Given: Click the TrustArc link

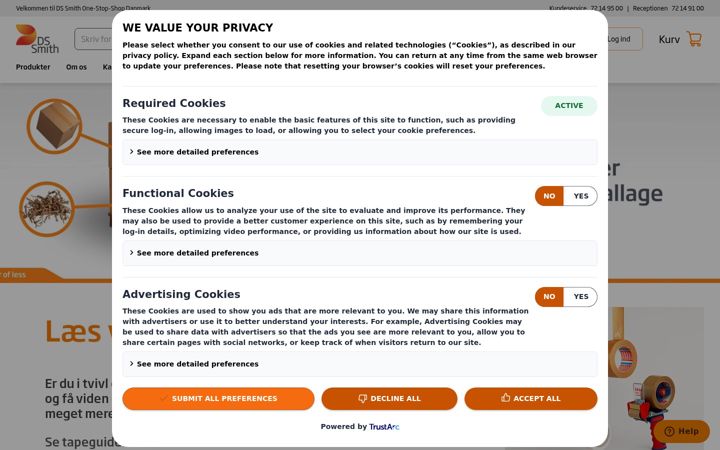Looking at the screenshot, I should tap(384, 427).
